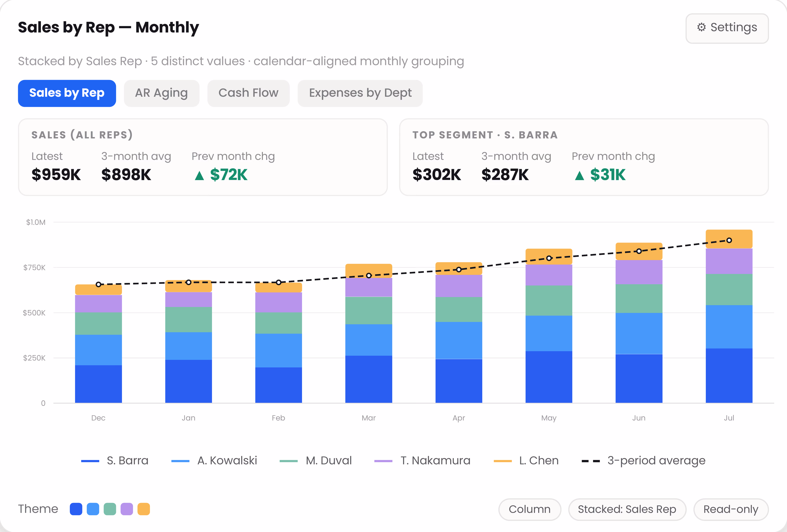The height and width of the screenshot is (532, 787).
Task: Toggle S. Barra series in legend
Action: tap(115, 461)
